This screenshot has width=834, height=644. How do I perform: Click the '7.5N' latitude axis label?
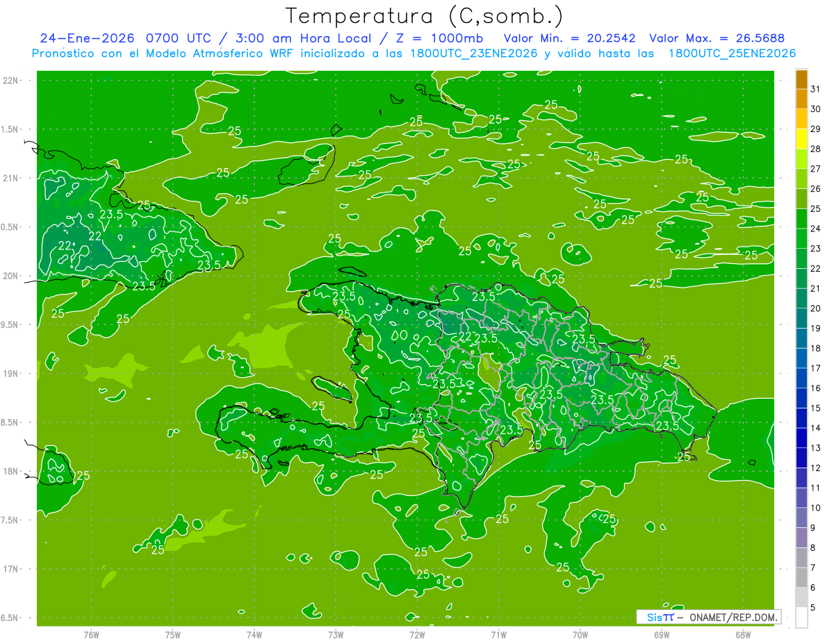point(10,520)
